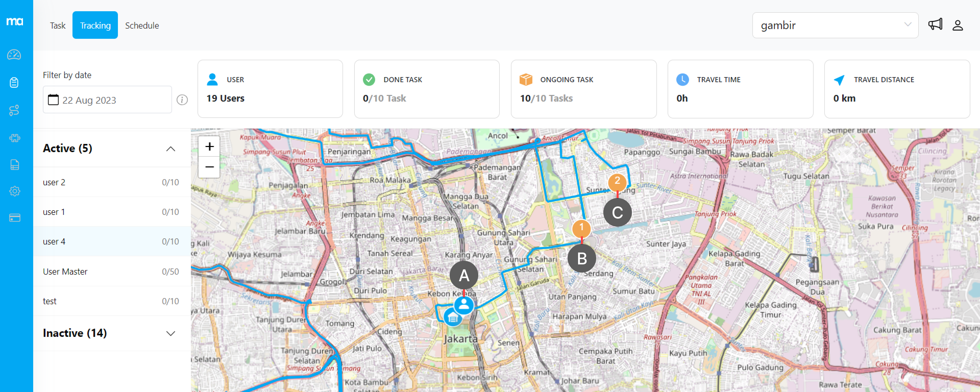Zoom in on the map
The height and width of the screenshot is (392, 980).
(x=209, y=146)
